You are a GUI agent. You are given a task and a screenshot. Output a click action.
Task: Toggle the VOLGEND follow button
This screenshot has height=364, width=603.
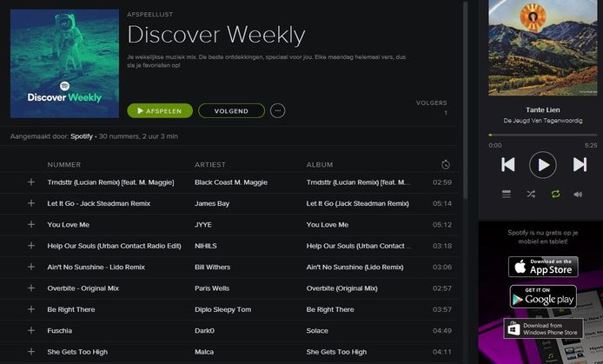click(231, 110)
